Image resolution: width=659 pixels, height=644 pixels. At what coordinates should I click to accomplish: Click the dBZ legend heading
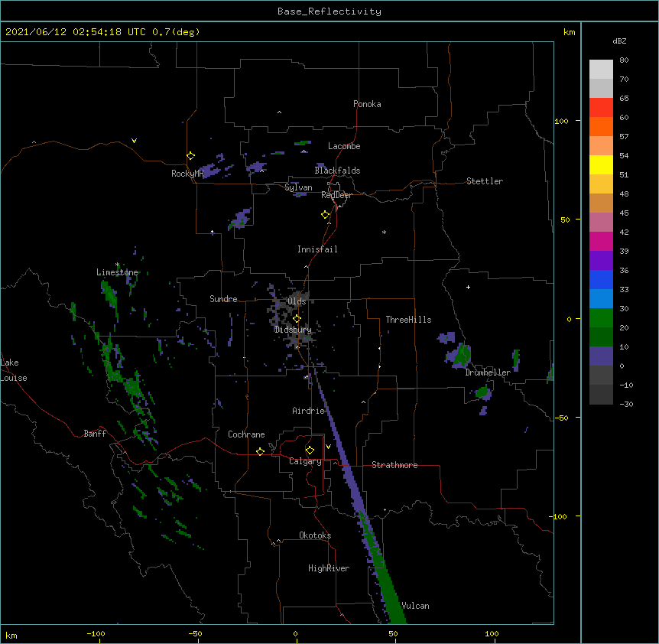[619, 41]
